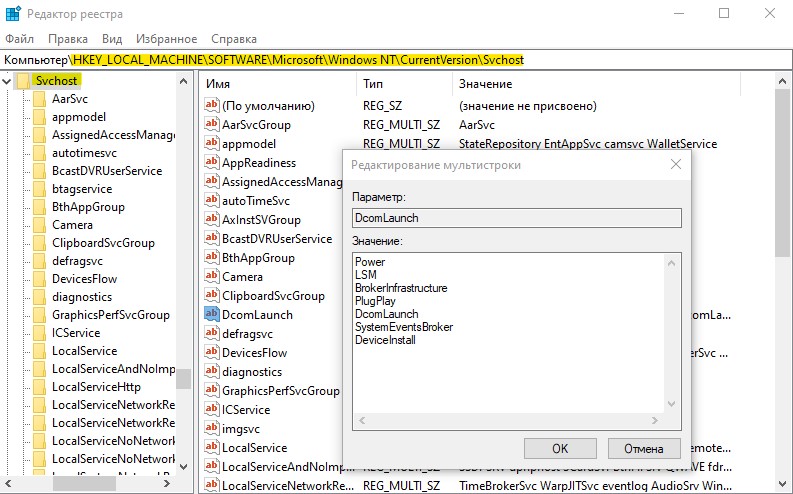The height and width of the screenshot is (494, 793).
Task: Click the ab icon of autoTimeSvc value
Action: (x=211, y=200)
